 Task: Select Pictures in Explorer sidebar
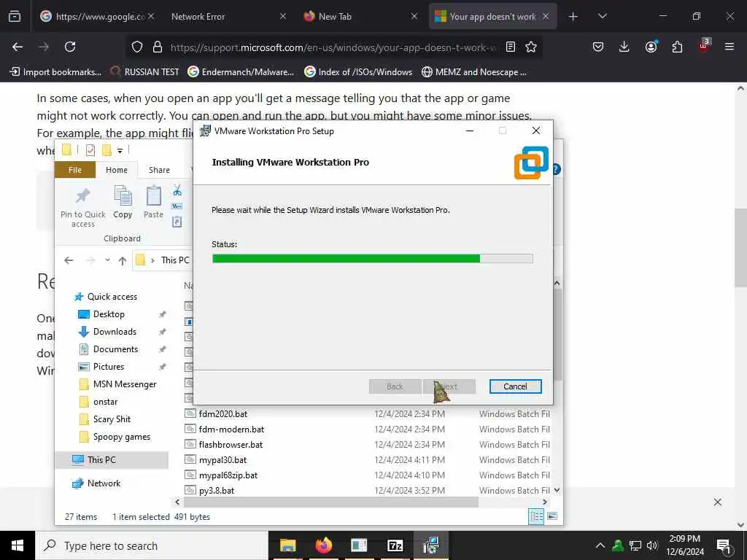tap(109, 367)
